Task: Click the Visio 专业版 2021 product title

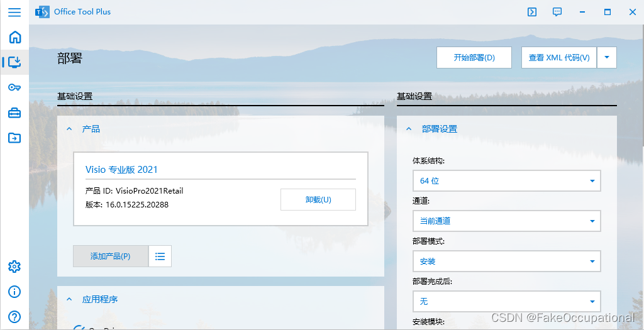Action: click(x=121, y=170)
